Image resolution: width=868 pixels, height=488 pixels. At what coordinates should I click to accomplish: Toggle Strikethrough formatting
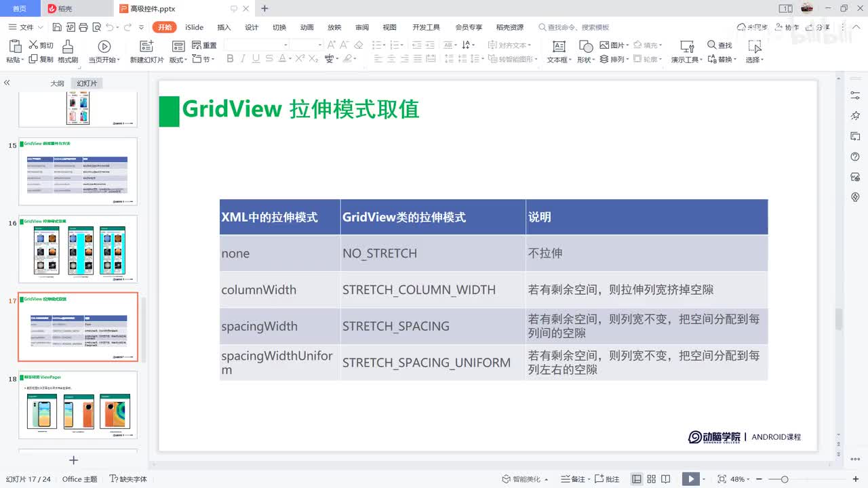click(269, 59)
